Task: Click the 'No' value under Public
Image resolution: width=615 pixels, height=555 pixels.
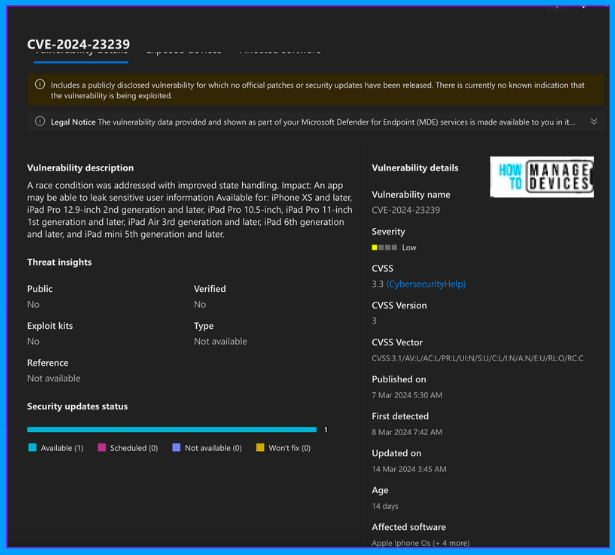Action: click(33, 305)
